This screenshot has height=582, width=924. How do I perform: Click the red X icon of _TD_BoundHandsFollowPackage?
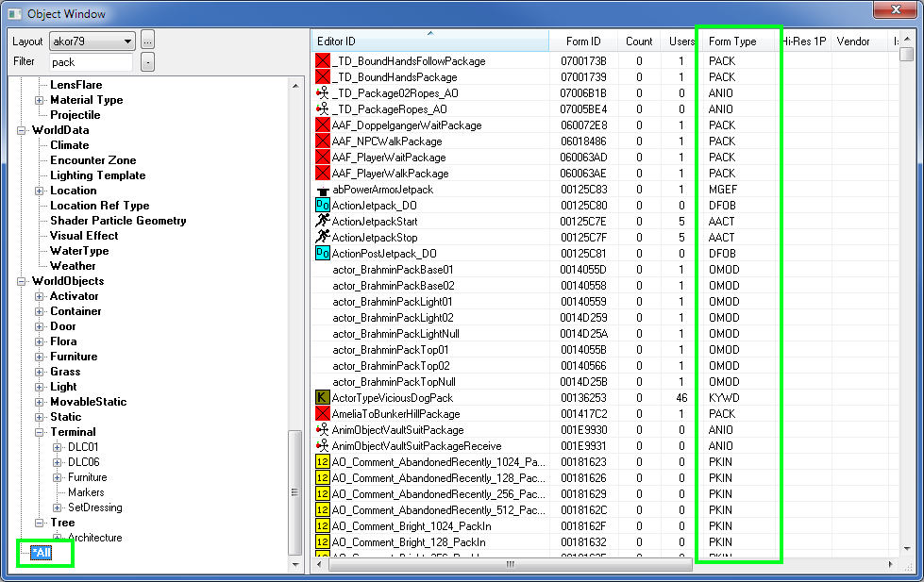323,60
